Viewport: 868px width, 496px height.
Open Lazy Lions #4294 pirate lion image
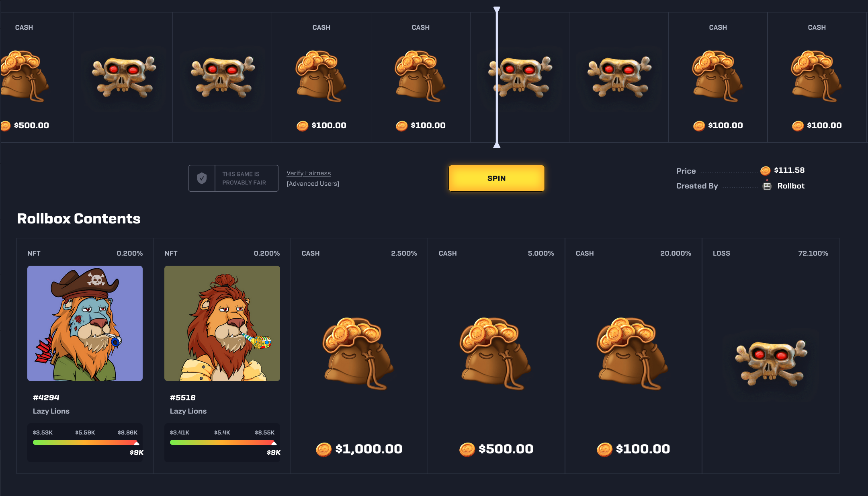85,323
